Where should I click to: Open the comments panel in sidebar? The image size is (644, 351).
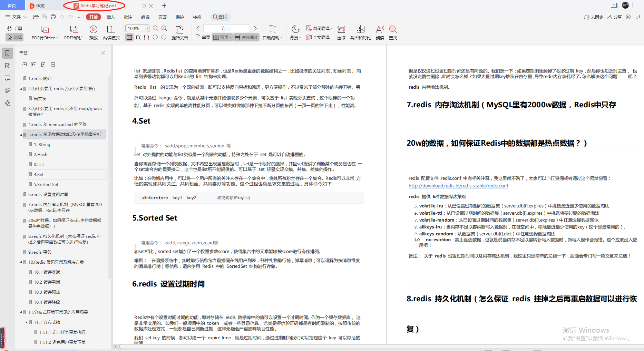point(8,78)
